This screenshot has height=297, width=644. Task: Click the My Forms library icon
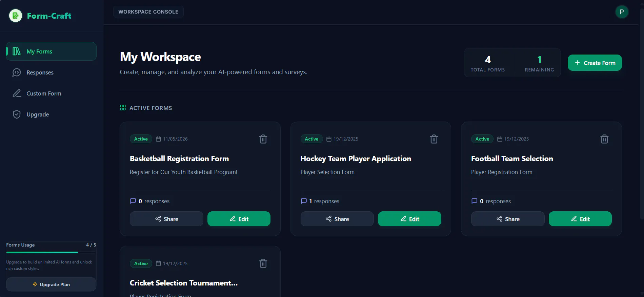pos(17,51)
